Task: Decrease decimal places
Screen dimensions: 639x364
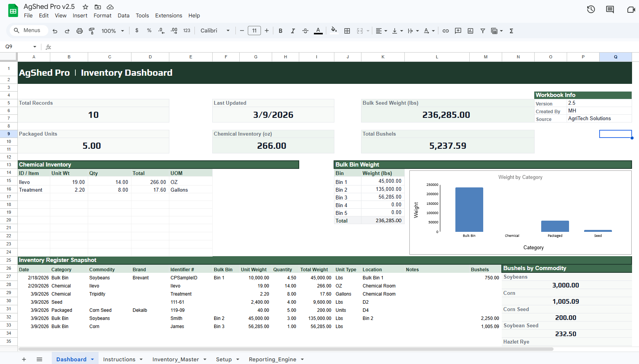Action: (x=161, y=31)
